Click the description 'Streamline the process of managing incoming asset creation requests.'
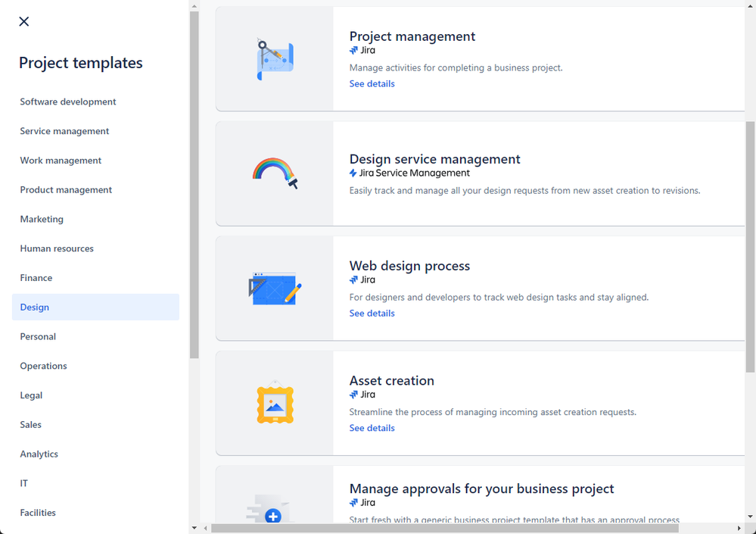756x534 pixels. pos(493,413)
